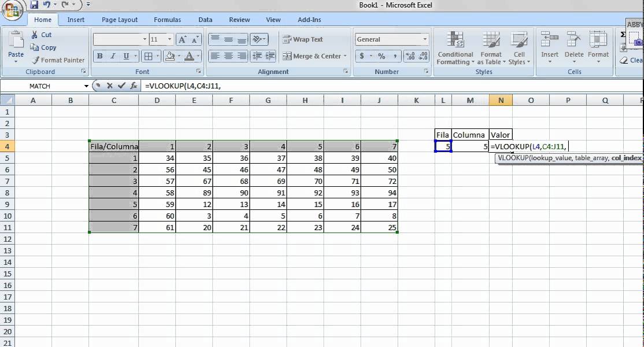Open Number group dialog launcher
Image resolution: width=644 pixels, height=347 pixels.
point(426,72)
